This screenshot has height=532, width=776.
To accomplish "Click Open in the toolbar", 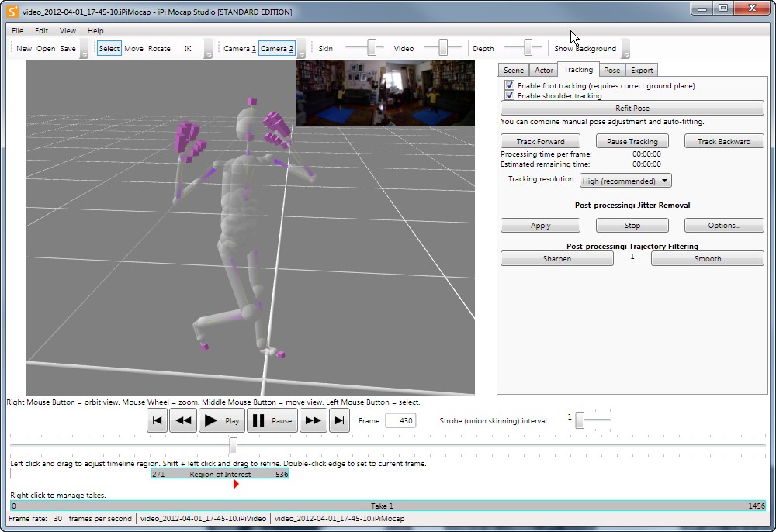I will (46, 48).
